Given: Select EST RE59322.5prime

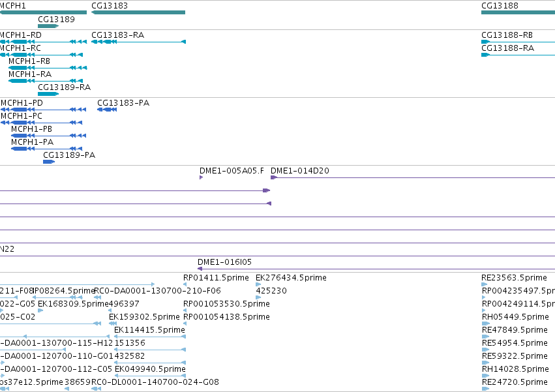Looking at the screenshot, I should click(515, 356).
